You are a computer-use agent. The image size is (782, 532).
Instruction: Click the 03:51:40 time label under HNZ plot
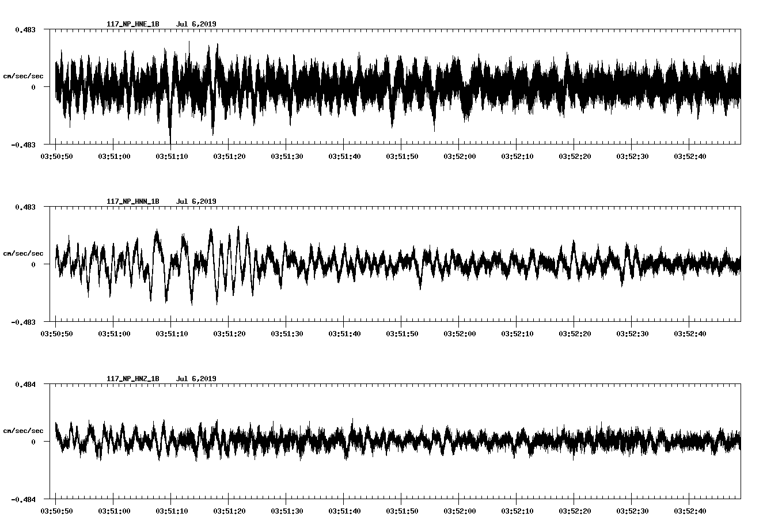(x=344, y=511)
